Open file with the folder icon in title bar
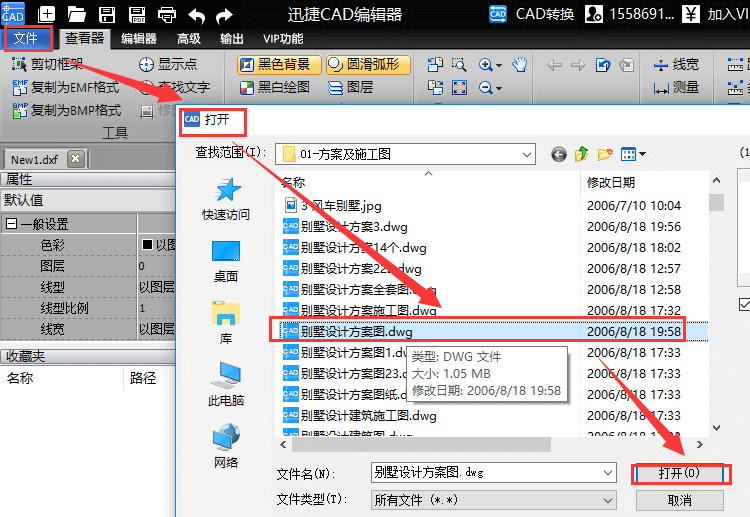 (x=77, y=14)
